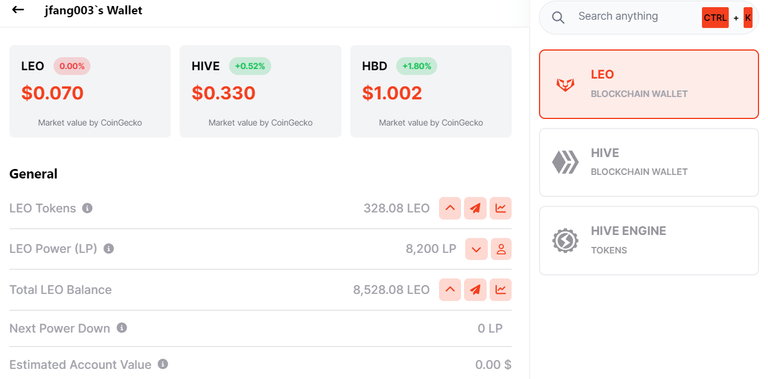
Task: Click the 0.00 $ account value
Action: pyautogui.click(x=493, y=365)
